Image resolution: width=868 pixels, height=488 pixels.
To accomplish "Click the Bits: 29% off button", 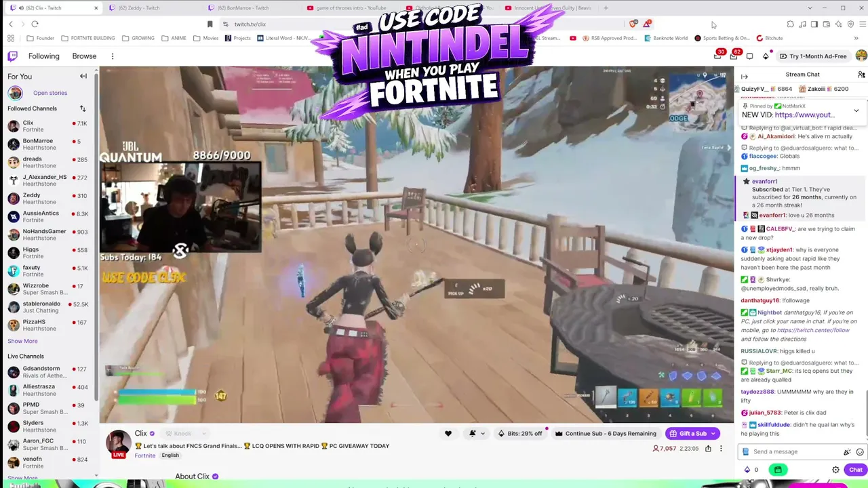I will tap(520, 434).
